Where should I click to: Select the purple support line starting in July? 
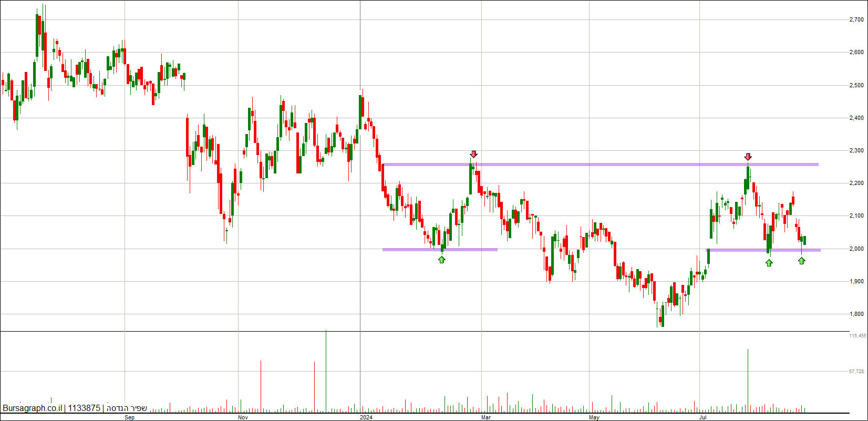pyautogui.click(x=764, y=250)
